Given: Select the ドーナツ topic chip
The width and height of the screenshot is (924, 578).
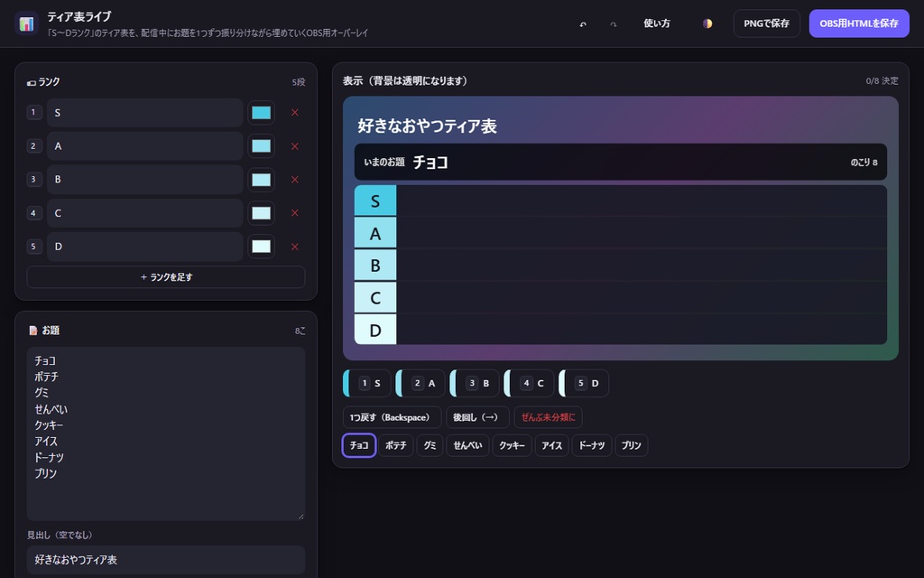Looking at the screenshot, I should pyautogui.click(x=592, y=445).
